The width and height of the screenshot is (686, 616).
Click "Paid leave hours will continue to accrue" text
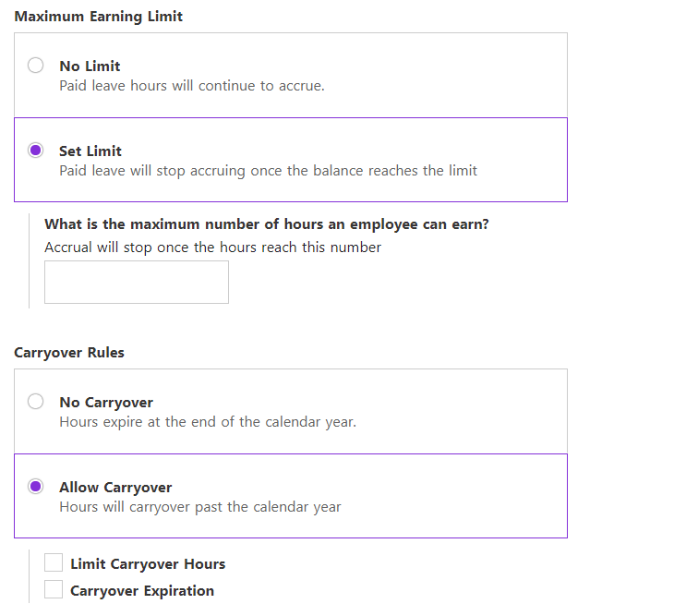192,86
